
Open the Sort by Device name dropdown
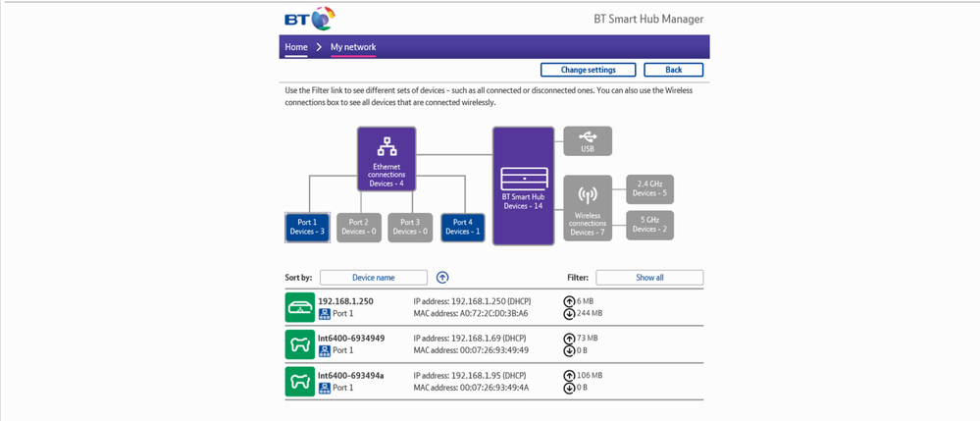374,277
